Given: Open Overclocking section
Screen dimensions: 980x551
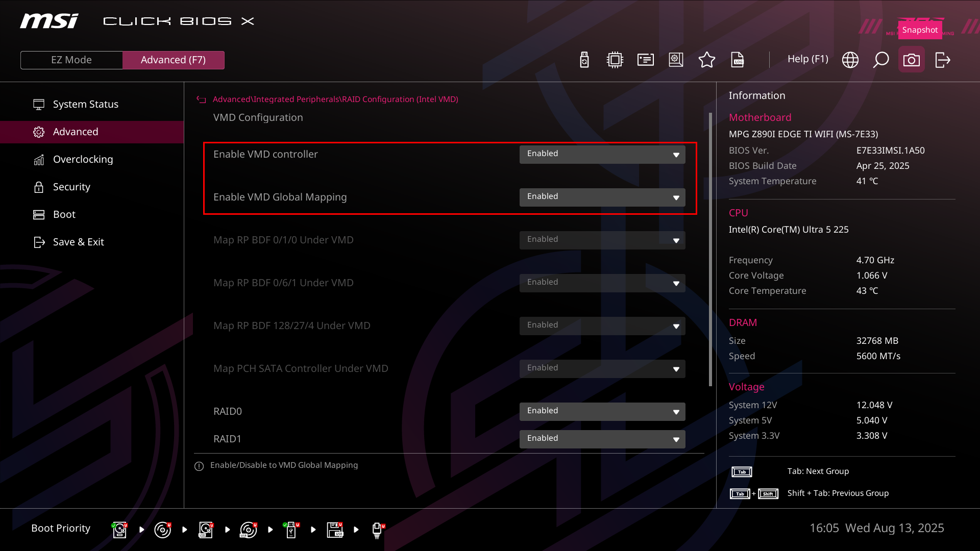Looking at the screenshot, I should point(92,159).
